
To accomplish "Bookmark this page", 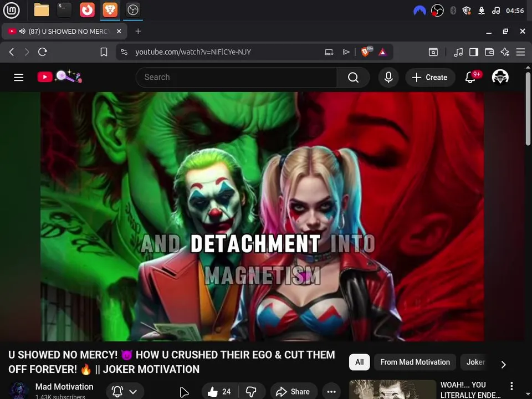I will (x=104, y=52).
